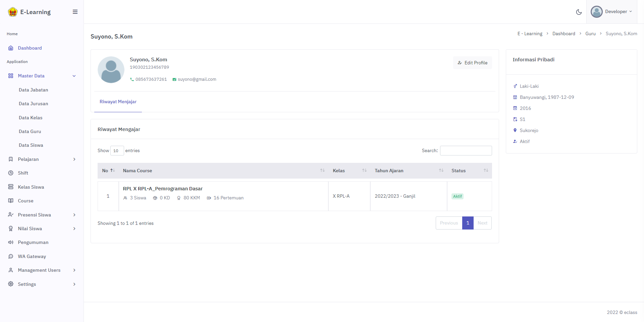
Task: Click the Shift clock icon
Action: click(x=11, y=173)
